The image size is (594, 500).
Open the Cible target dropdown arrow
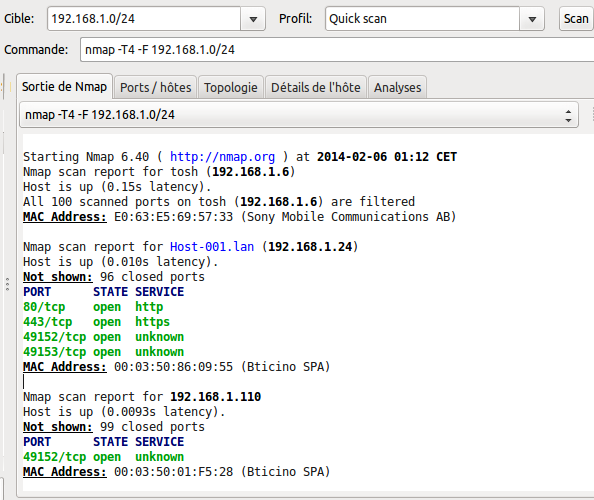(x=253, y=19)
